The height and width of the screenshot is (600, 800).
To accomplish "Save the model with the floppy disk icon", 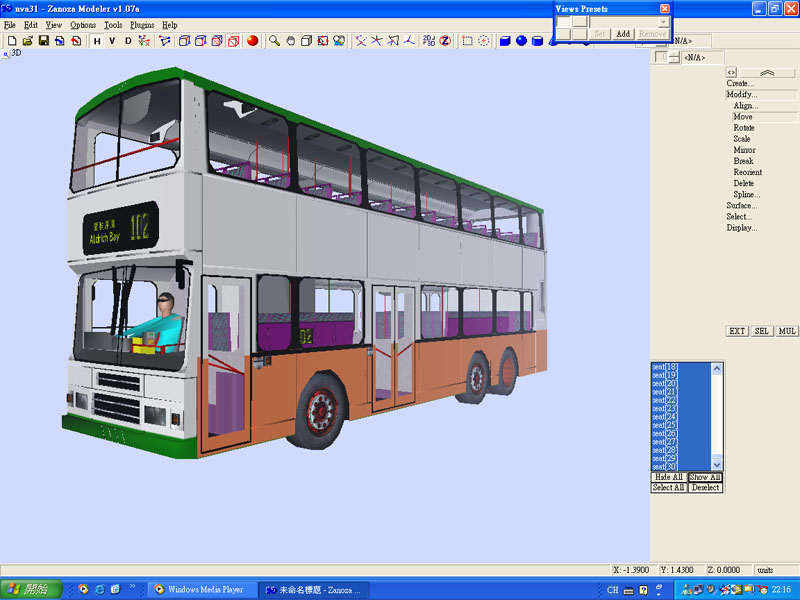I will 44,41.
